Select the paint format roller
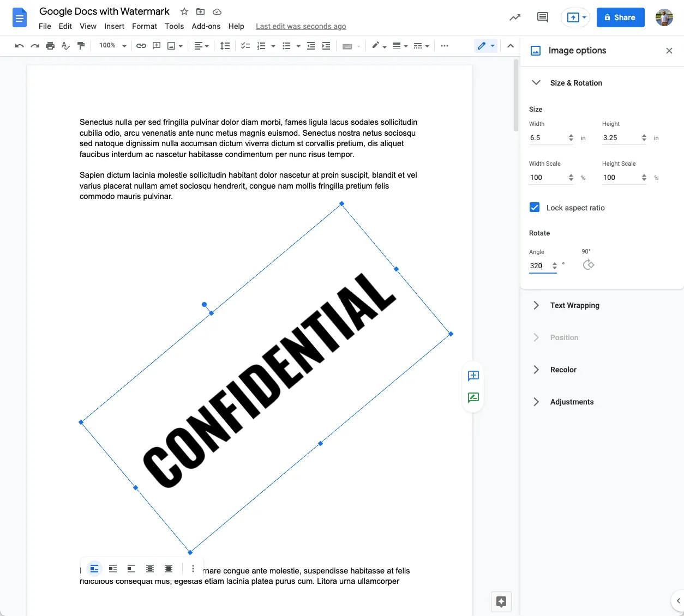Image resolution: width=684 pixels, height=616 pixels. (81, 46)
